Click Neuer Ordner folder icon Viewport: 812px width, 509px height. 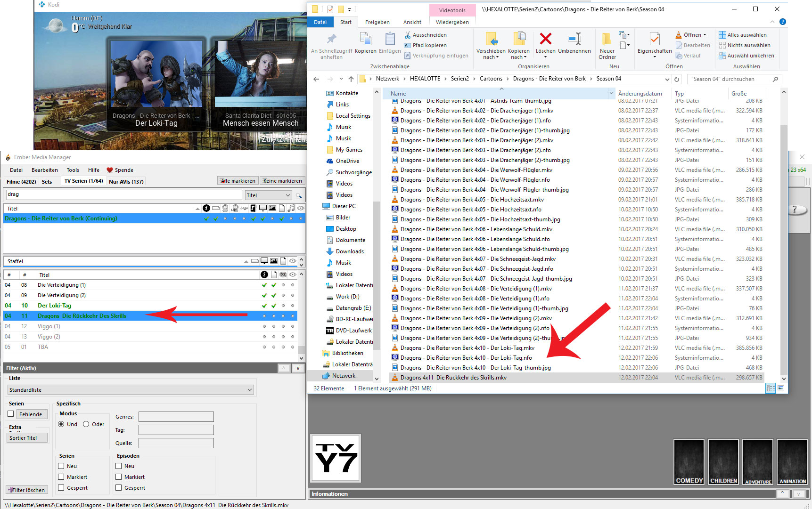click(607, 39)
